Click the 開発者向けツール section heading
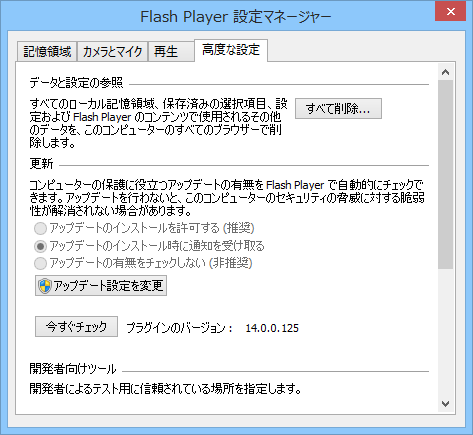Image resolution: width=473 pixels, height=435 pixels. (x=73, y=369)
